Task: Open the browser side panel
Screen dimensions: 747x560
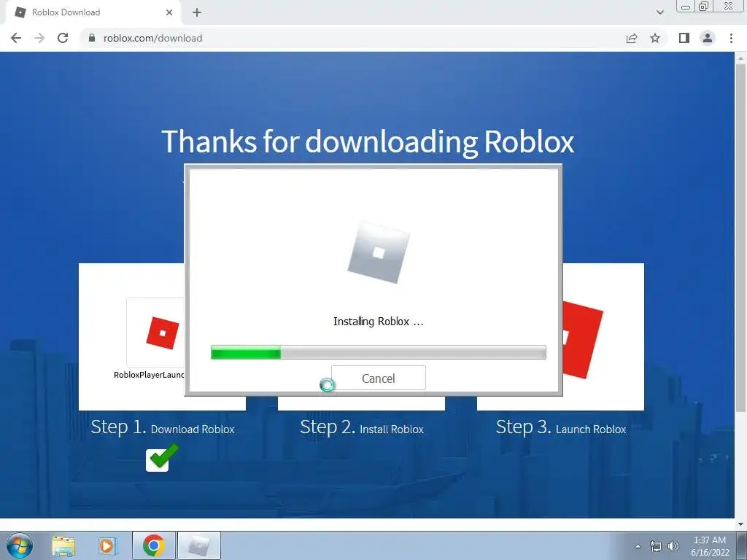Action: tap(684, 38)
